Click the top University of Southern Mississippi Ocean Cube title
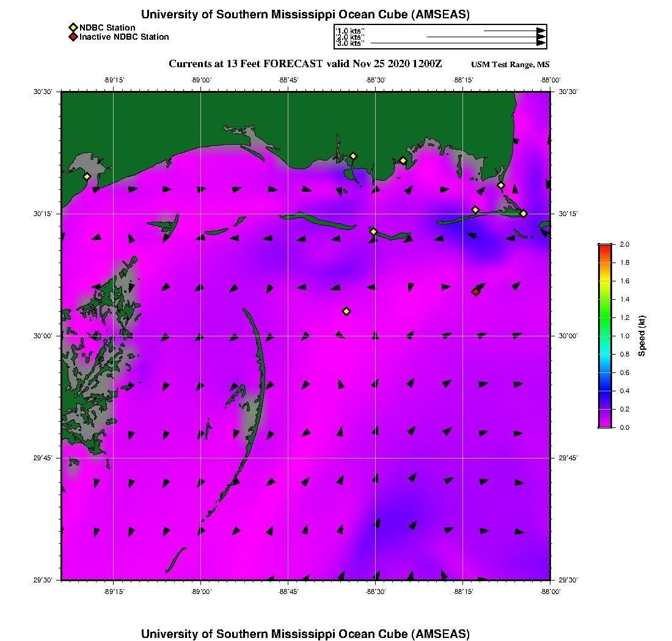 point(305,14)
